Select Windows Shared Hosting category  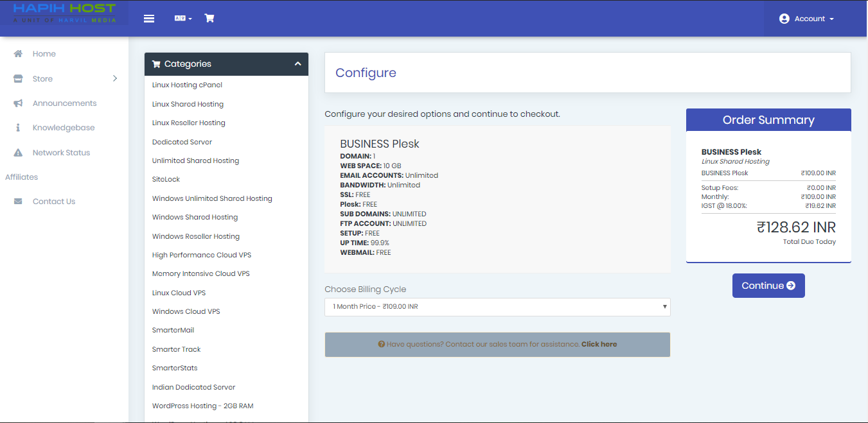click(x=195, y=217)
